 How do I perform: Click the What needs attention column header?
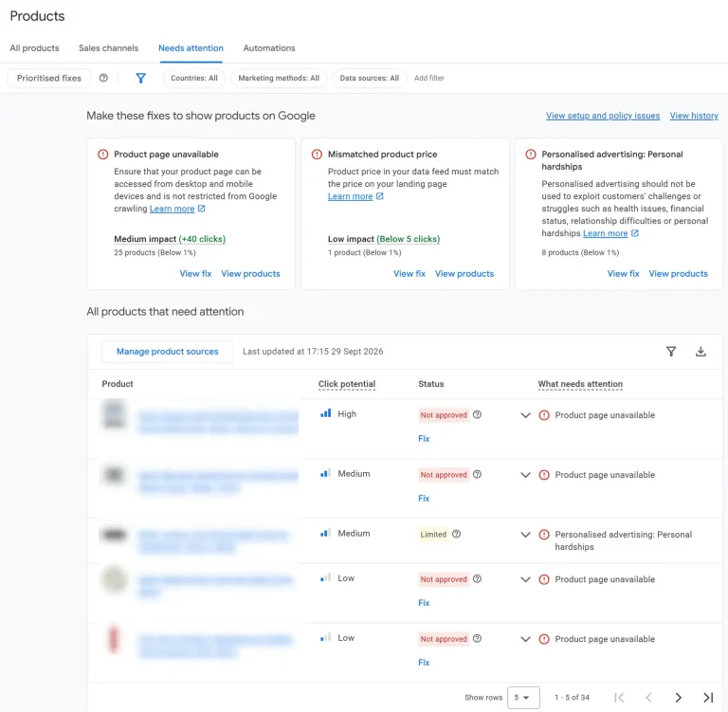(580, 384)
